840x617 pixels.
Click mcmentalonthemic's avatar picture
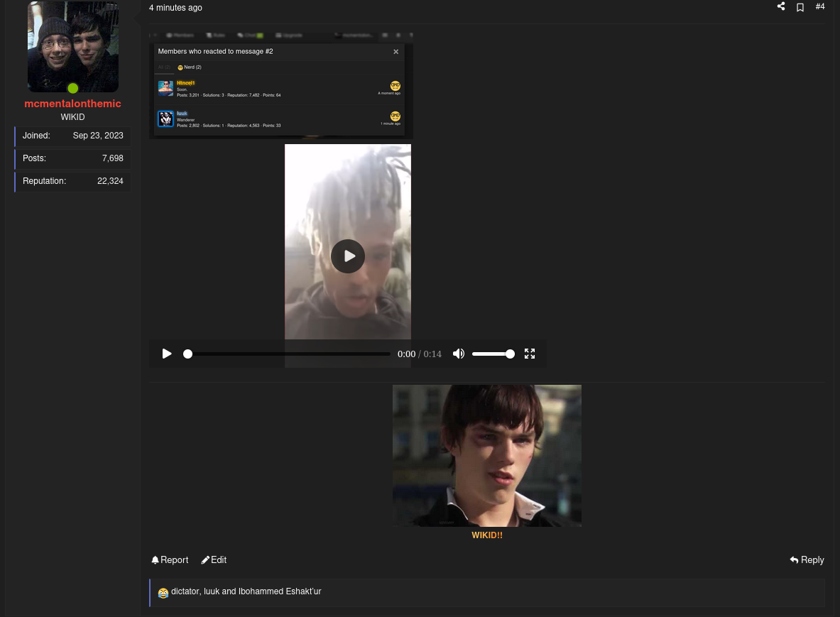pos(72,46)
